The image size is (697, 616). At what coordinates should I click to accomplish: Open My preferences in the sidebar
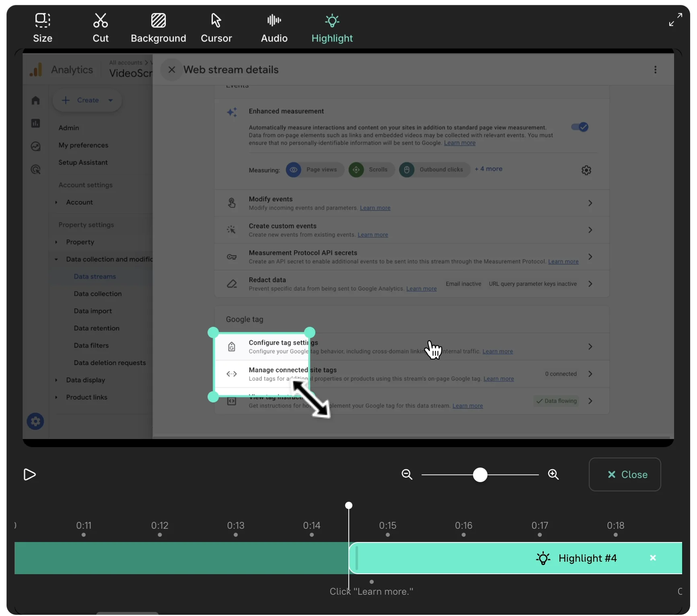coord(83,145)
